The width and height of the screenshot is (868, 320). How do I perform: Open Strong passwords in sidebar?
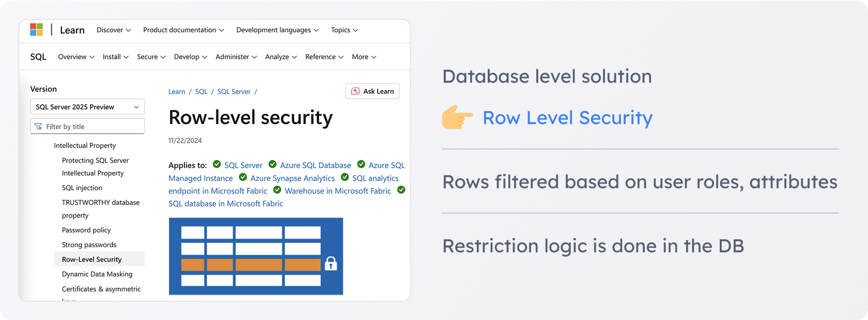[x=89, y=245]
